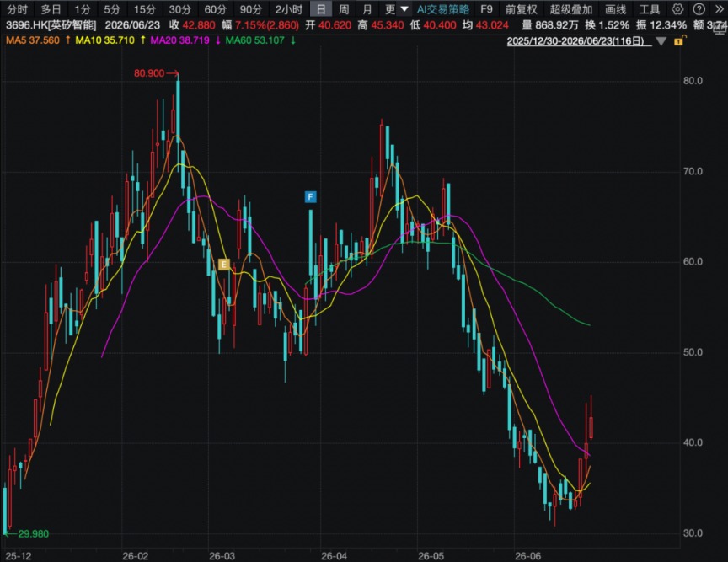728x562 pixels.
Task: Choose the 30分 interval
Action: pyautogui.click(x=180, y=9)
